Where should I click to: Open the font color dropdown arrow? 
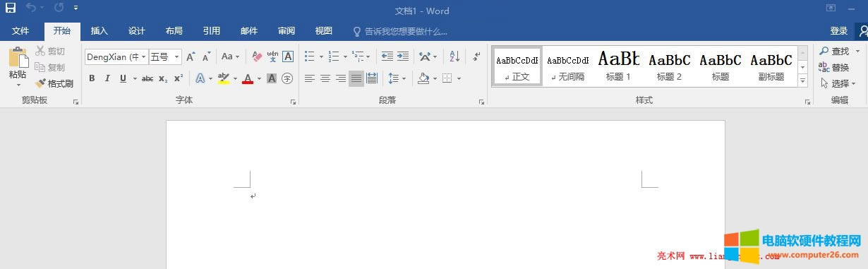click(x=259, y=78)
